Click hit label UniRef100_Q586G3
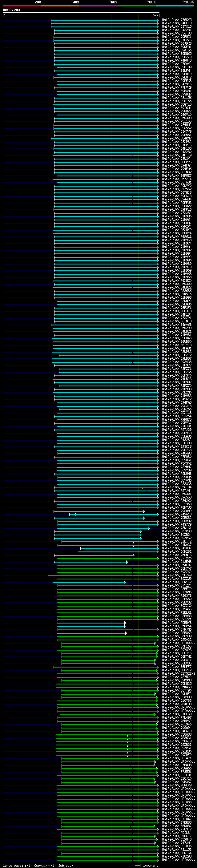The height and width of the screenshot is (868, 197). pyautogui.click(x=177, y=735)
